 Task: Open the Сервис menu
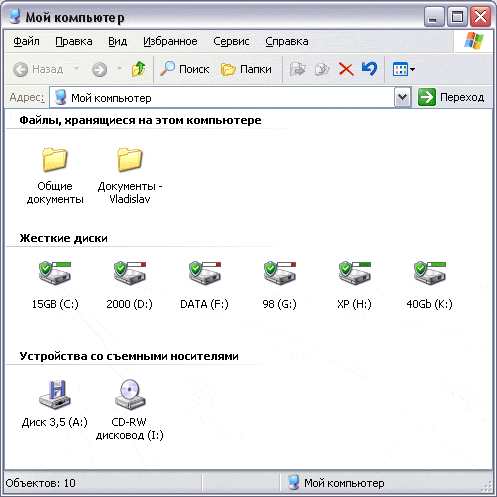pyautogui.click(x=231, y=41)
